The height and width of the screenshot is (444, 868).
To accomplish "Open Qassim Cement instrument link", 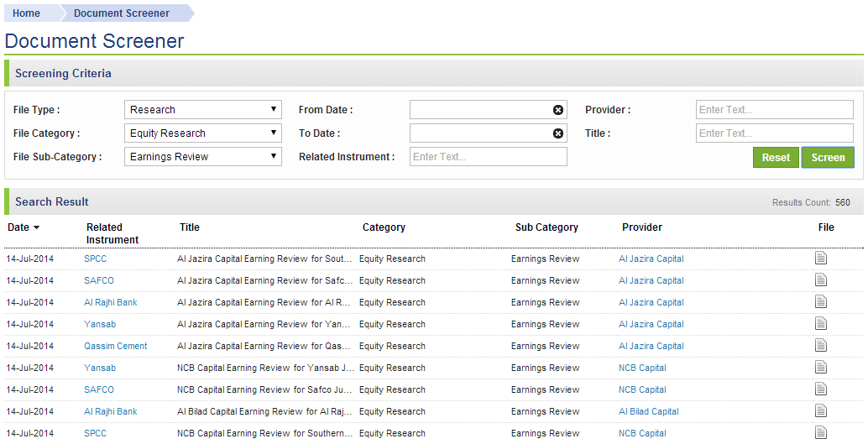I will [x=116, y=346].
